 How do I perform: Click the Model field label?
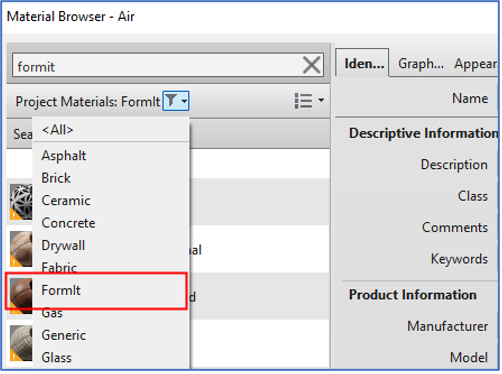click(469, 357)
